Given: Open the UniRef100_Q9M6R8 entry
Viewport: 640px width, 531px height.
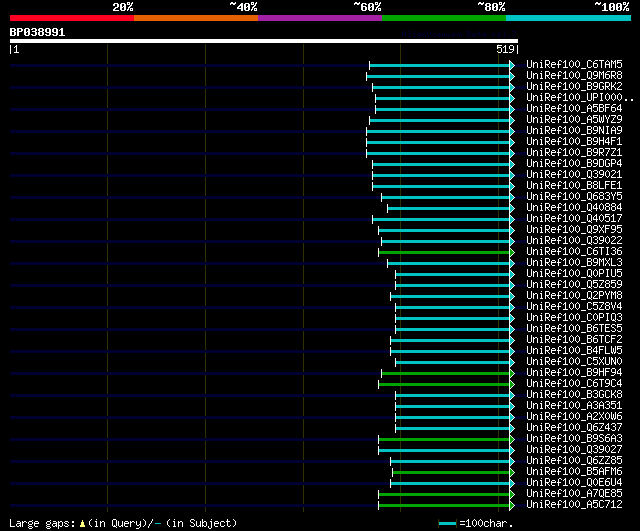Looking at the screenshot, I should pos(574,76).
